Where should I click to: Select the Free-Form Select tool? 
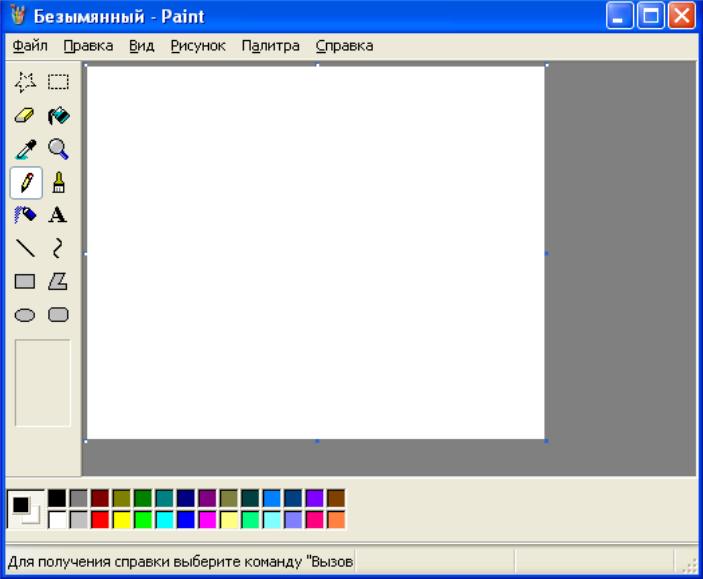(x=25, y=83)
